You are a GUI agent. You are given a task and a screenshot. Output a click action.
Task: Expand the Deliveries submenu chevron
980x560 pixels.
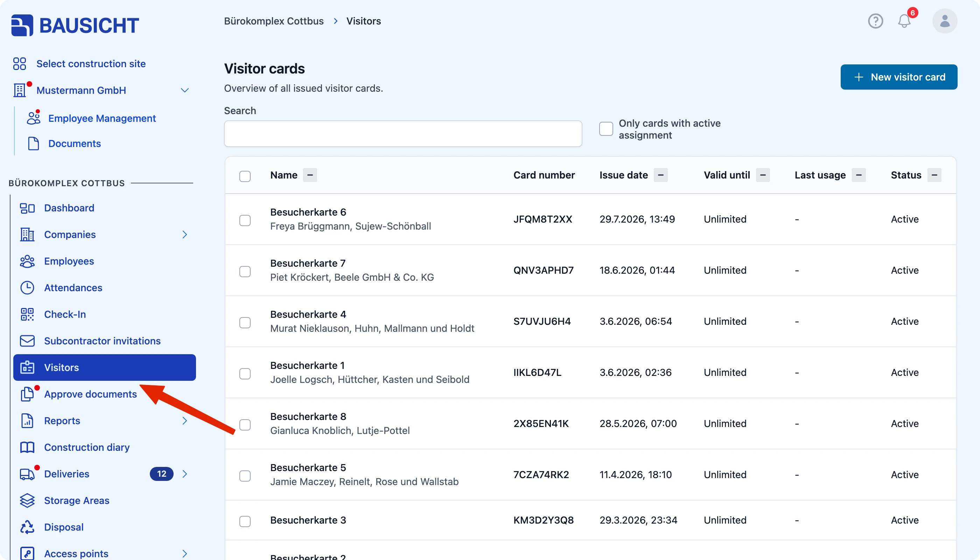[x=184, y=474]
